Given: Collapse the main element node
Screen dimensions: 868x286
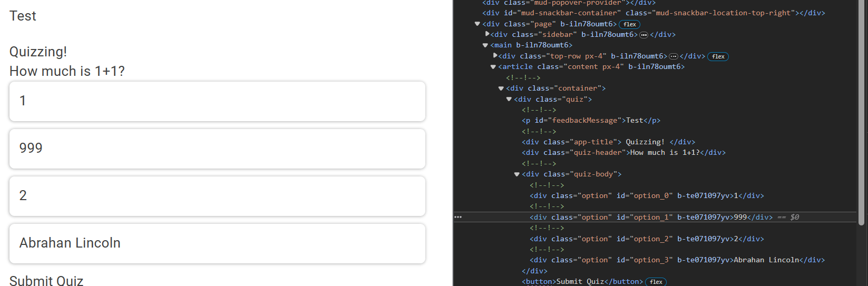Looking at the screenshot, I should coord(485,45).
